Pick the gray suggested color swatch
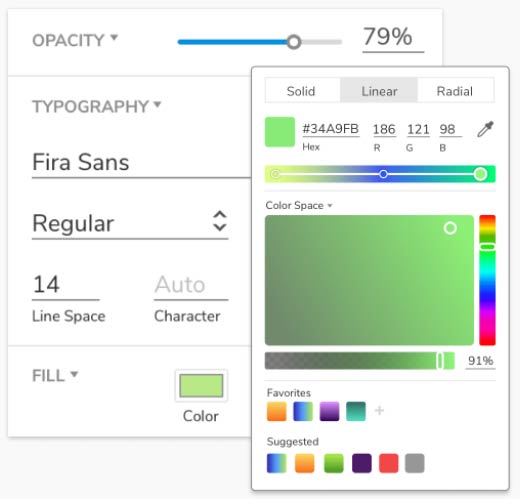The width and height of the screenshot is (520, 499). tap(415, 463)
